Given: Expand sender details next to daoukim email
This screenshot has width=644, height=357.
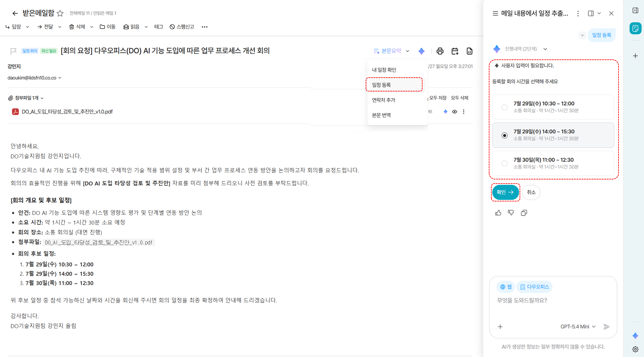Looking at the screenshot, I should 60,78.
